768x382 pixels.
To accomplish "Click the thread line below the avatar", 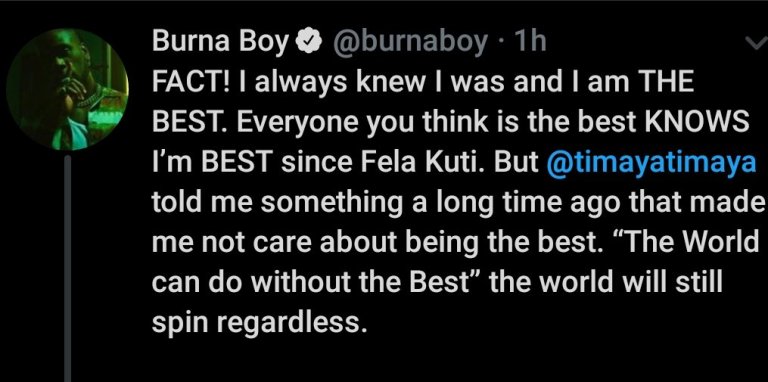I will pos(68,268).
